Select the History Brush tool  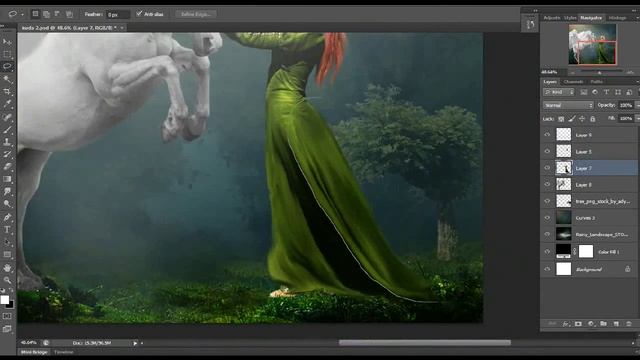pyautogui.click(x=7, y=154)
